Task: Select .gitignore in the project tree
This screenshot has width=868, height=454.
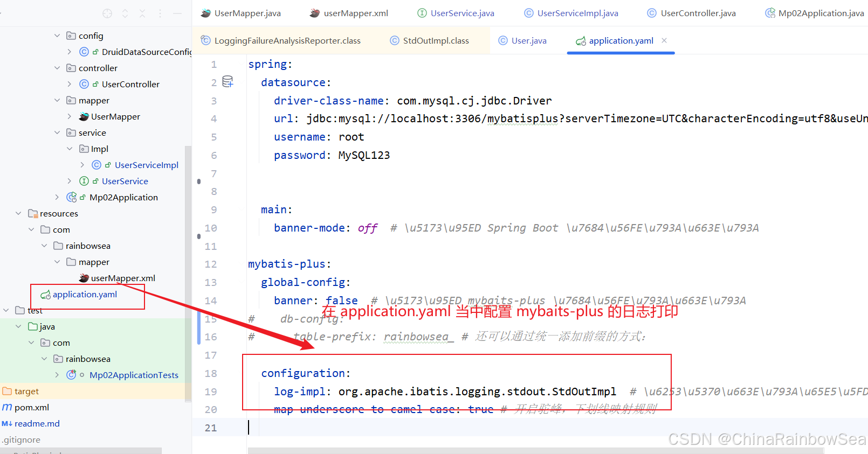Action: (20, 439)
